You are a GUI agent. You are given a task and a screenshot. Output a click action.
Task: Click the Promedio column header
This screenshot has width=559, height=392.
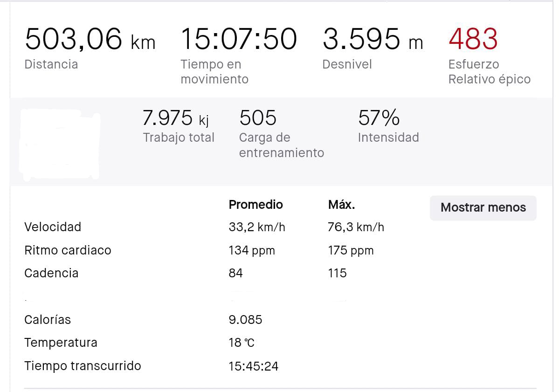255,205
